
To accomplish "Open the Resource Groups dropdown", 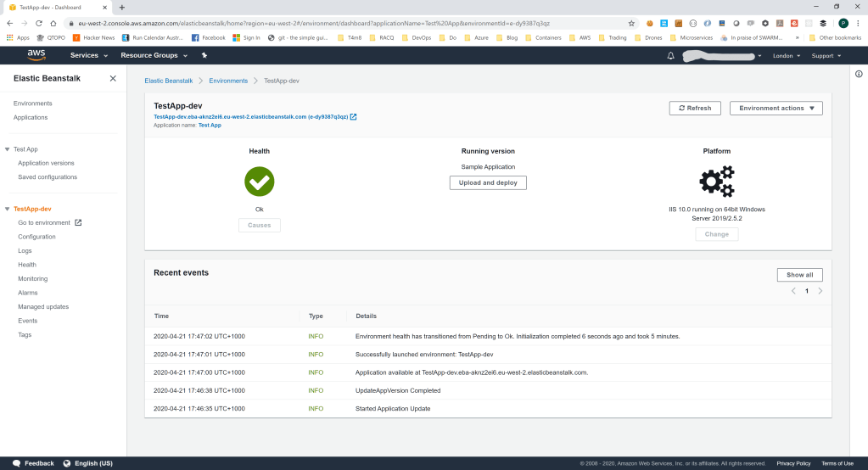I will [154, 55].
